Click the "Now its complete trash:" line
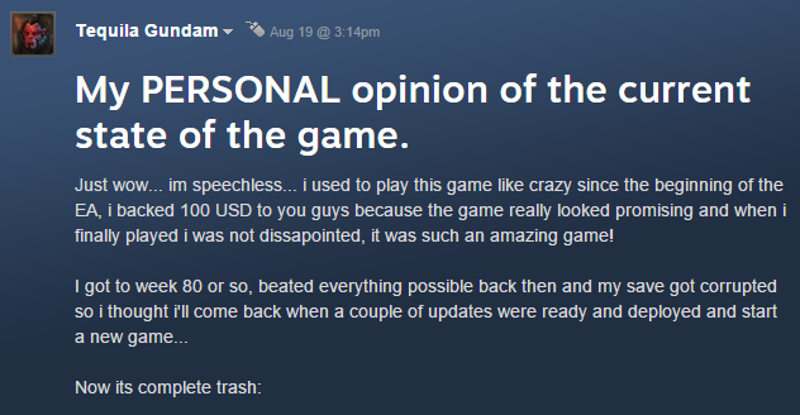This screenshot has height=415, width=800. pyautogui.click(x=168, y=388)
